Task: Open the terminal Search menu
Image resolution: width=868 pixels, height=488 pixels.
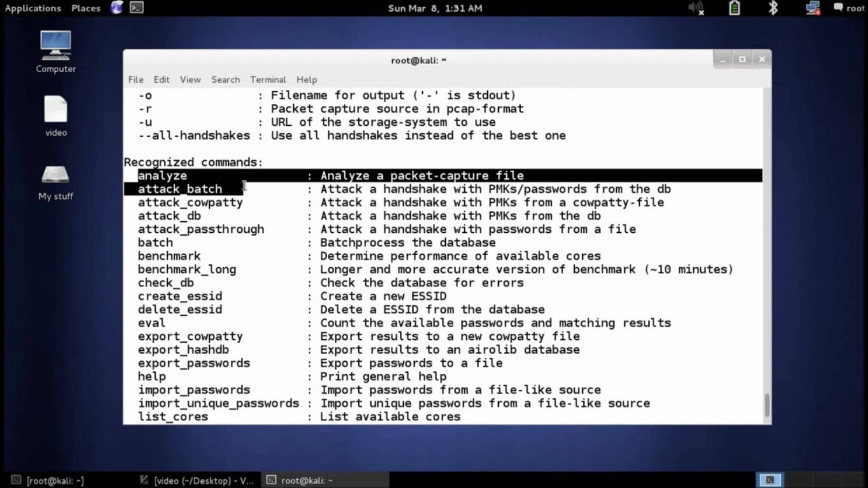Action: point(225,79)
